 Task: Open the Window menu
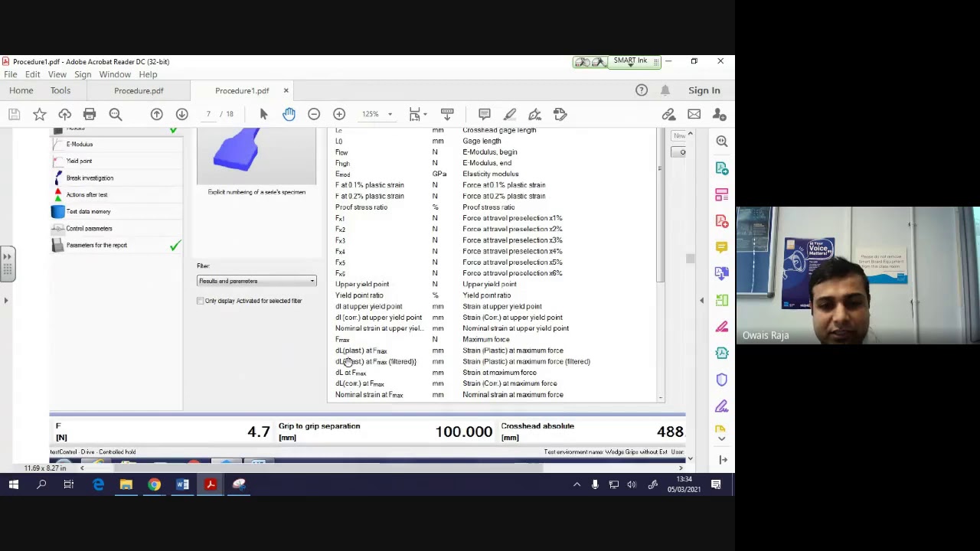click(115, 74)
